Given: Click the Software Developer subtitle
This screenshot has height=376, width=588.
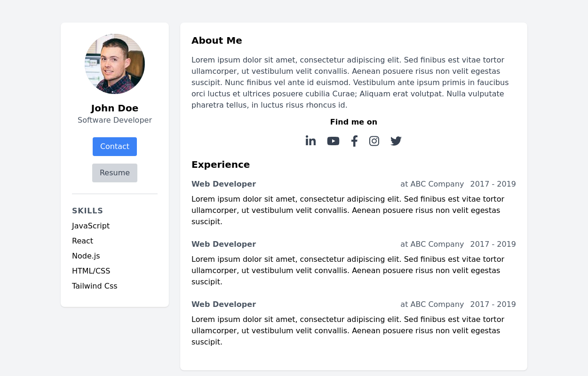Looking at the screenshot, I should point(115,120).
